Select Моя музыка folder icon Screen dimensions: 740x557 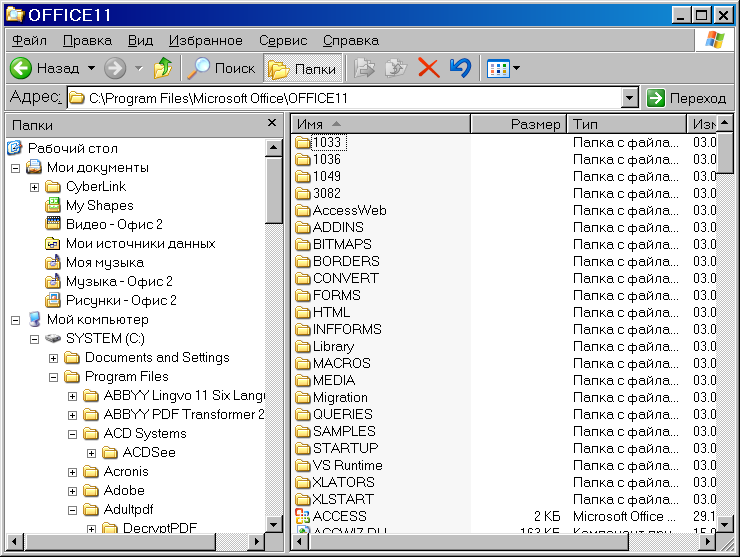(x=53, y=262)
